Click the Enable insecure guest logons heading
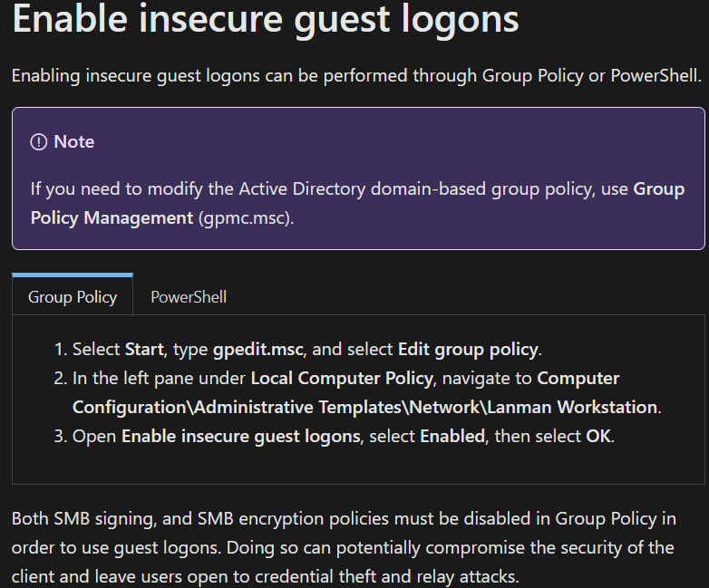 point(266,19)
